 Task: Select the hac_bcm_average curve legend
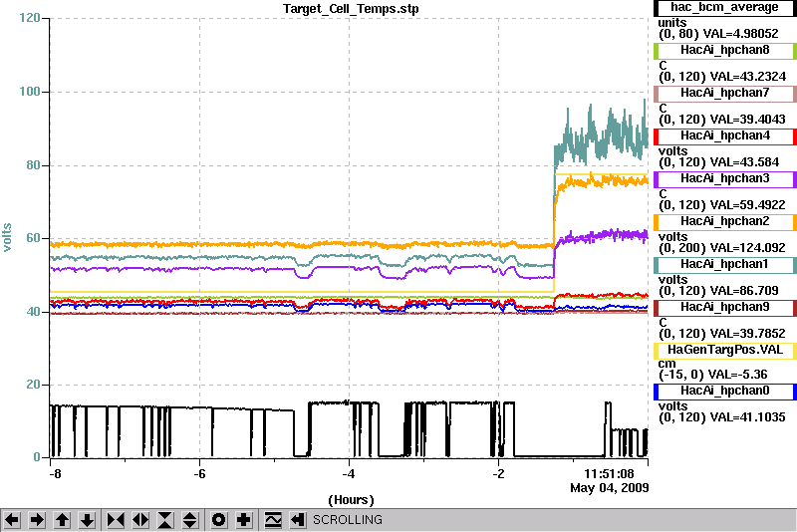coord(724,8)
